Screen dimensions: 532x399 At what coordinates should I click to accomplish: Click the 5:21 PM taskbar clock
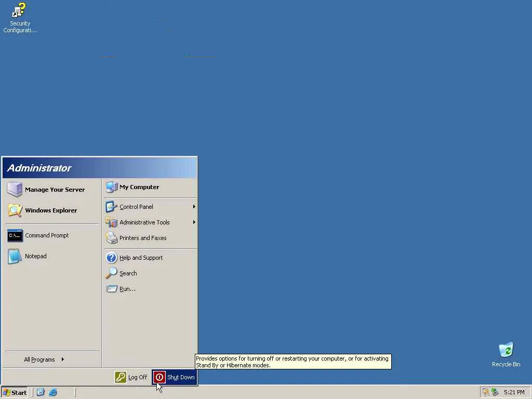[514, 393]
